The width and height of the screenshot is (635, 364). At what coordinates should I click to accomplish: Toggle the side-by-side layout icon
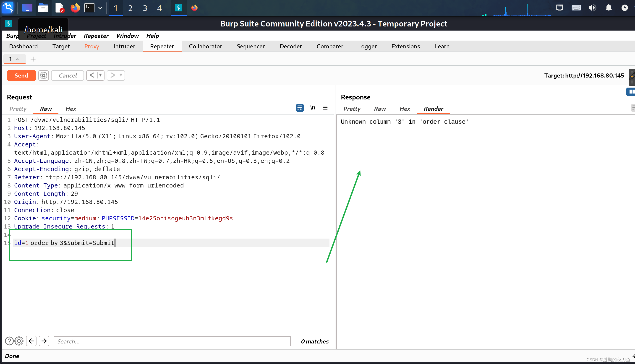click(631, 92)
